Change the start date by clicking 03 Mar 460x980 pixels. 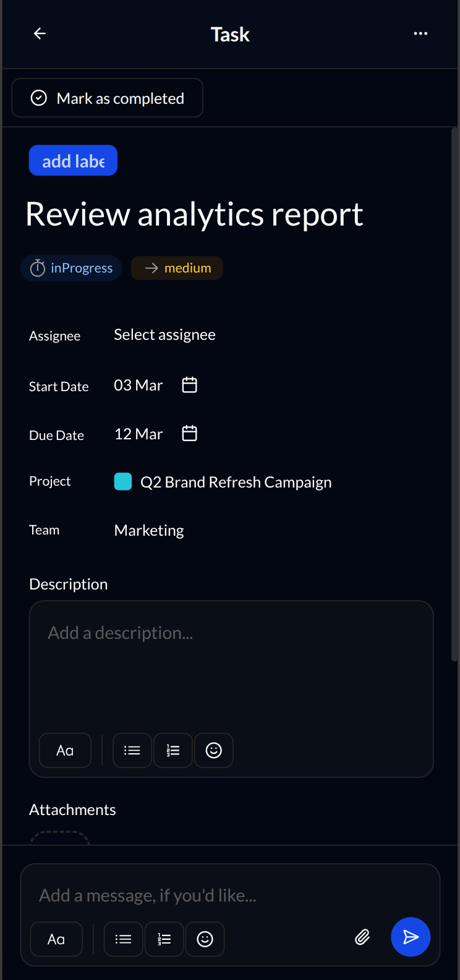[x=138, y=384]
